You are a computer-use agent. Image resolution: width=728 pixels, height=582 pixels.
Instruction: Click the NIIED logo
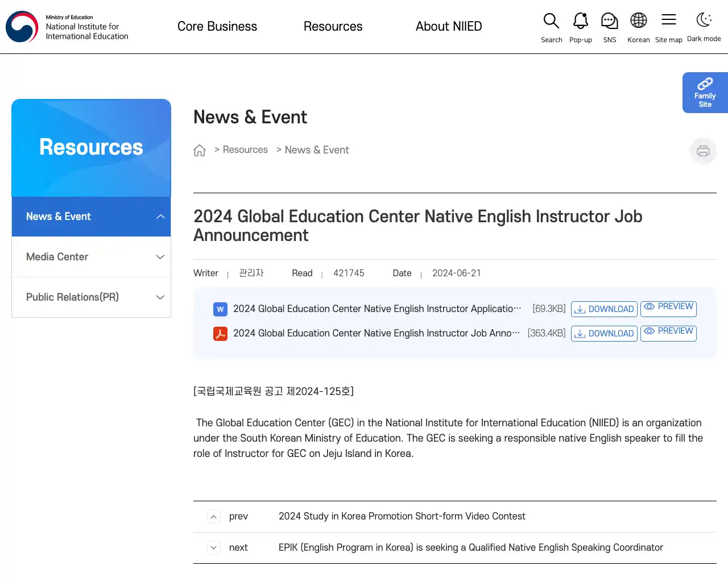[x=67, y=27]
